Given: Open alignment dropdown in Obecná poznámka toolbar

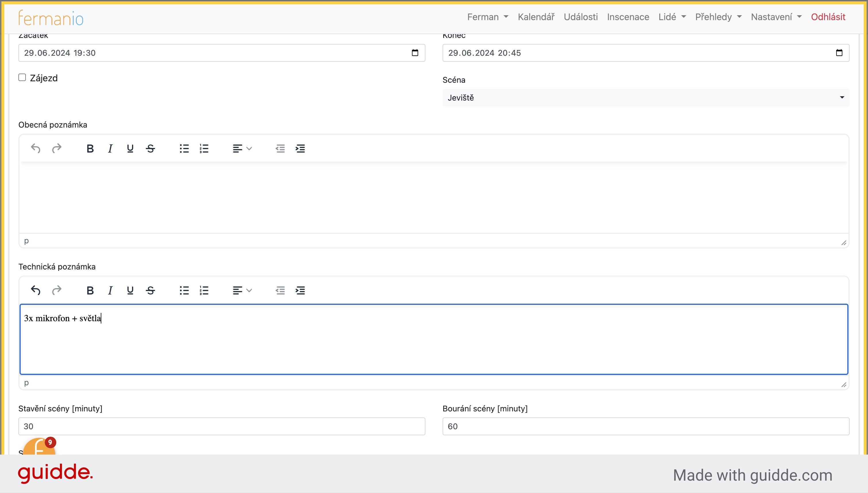Looking at the screenshot, I should (242, 148).
